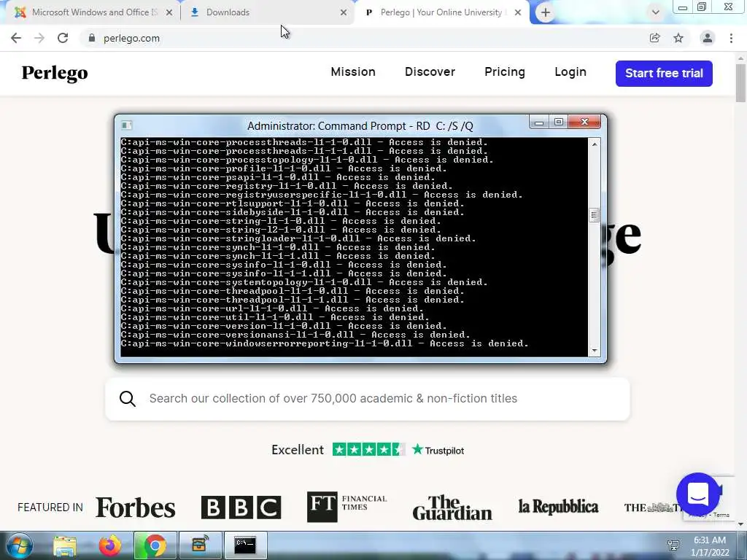Open Chrome three-dot menu
747x560 pixels.
731,38
